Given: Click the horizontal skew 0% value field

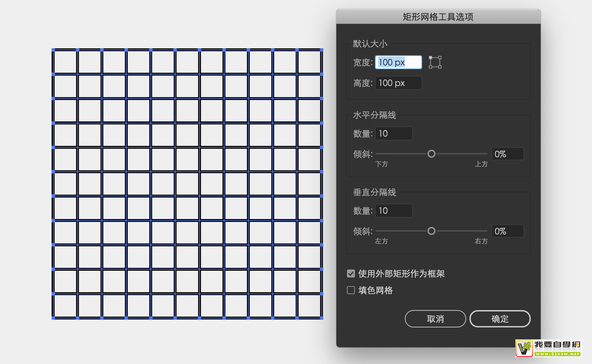Looking at the screenshot, I should pos(507,154).
